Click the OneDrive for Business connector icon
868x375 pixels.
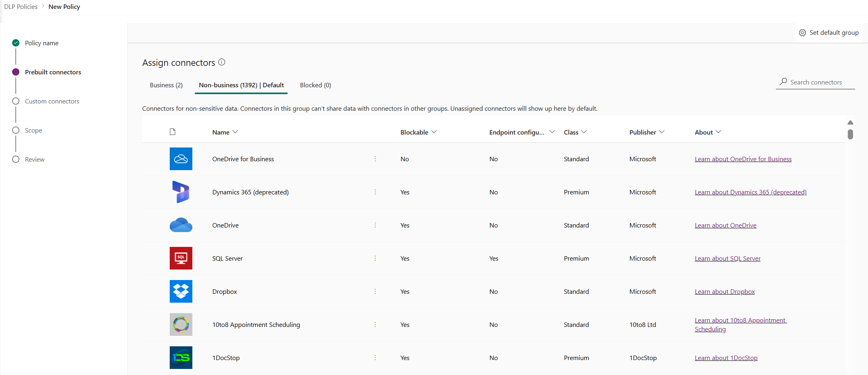(181, 159)
